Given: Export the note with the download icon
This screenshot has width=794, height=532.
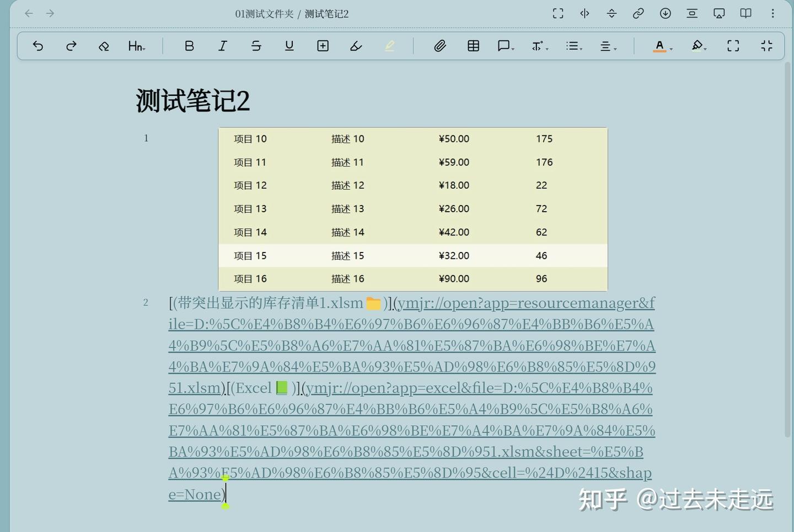Looking at the screenshot, I should [x=665, y=13].
